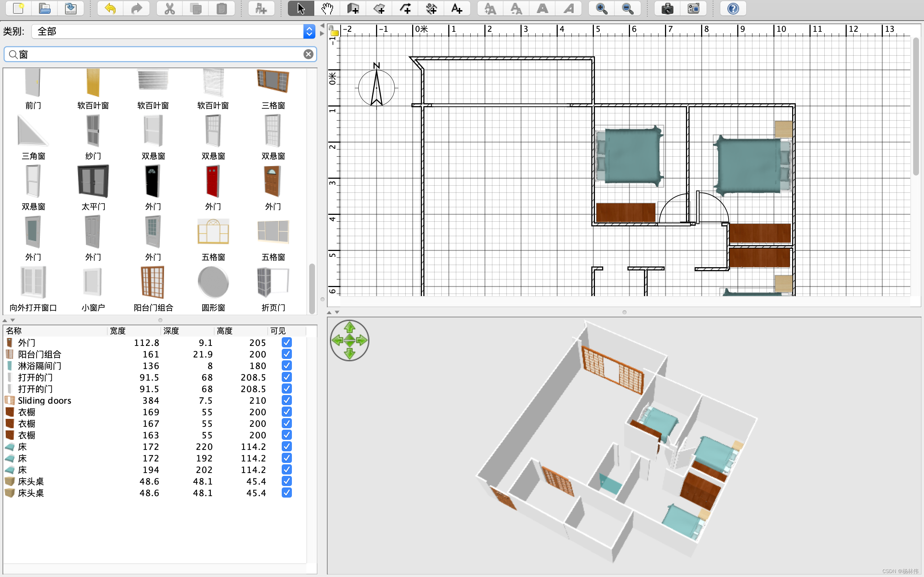Image resolution: width=924 pixels, height=577 pixels.
Task: Activate the Create walls tool
Action: click(x=353, y=8)
